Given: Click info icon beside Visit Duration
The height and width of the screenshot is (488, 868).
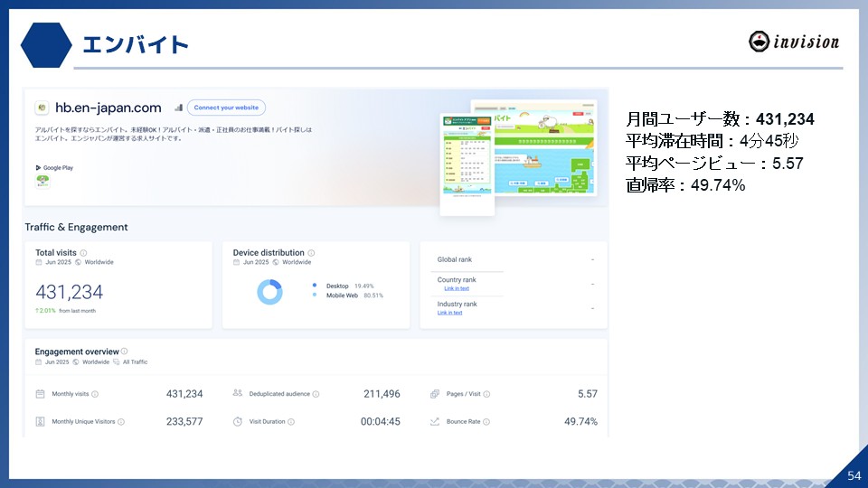Looking at the screenshot, I should [291, 422].
